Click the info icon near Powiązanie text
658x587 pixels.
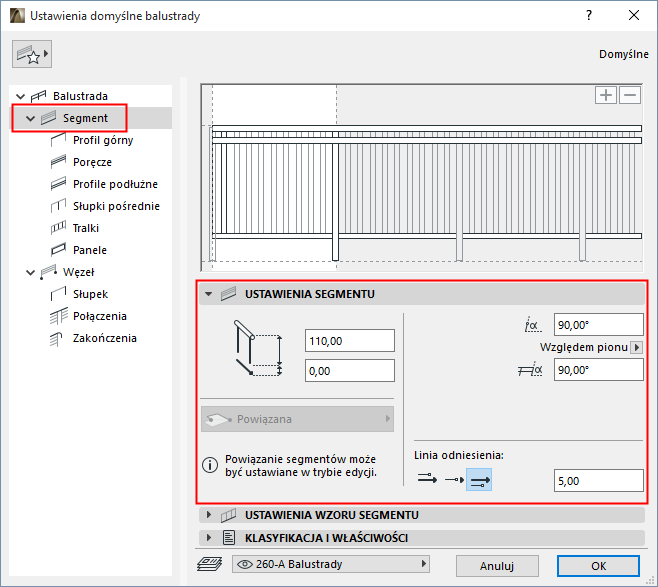[210, 465]
